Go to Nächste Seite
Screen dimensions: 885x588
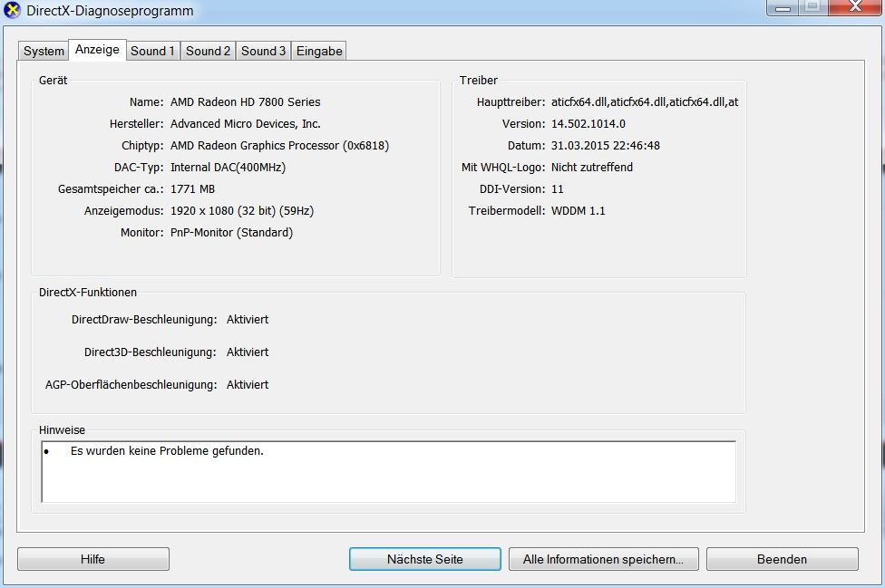tap(425, 559)
